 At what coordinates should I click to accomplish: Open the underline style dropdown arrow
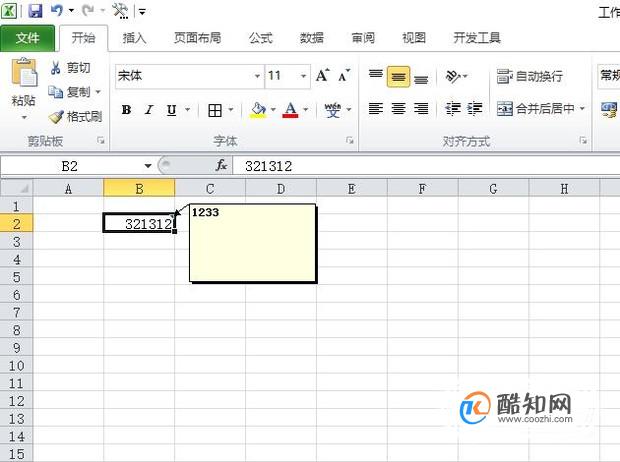[x=187, y=110]
